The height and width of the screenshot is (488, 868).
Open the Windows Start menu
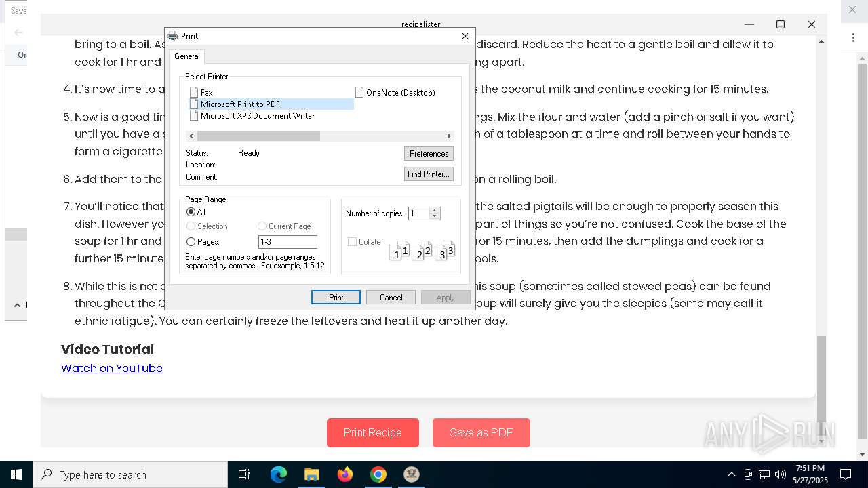(16, 474)
